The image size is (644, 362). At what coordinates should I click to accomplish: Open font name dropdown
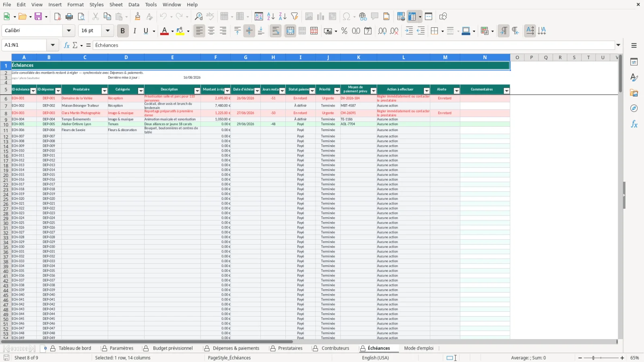click(x=69, y=31)
